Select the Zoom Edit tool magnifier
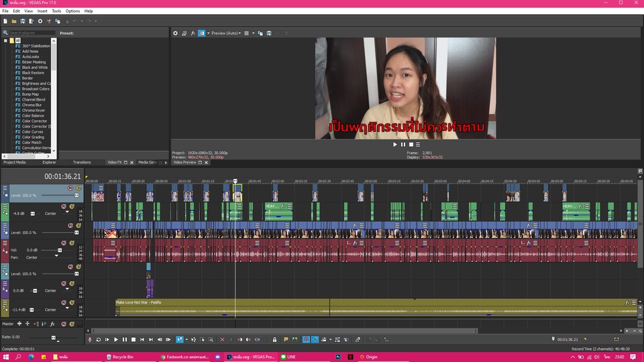This screenshot has width=644, height=362. tap(211, 339)
